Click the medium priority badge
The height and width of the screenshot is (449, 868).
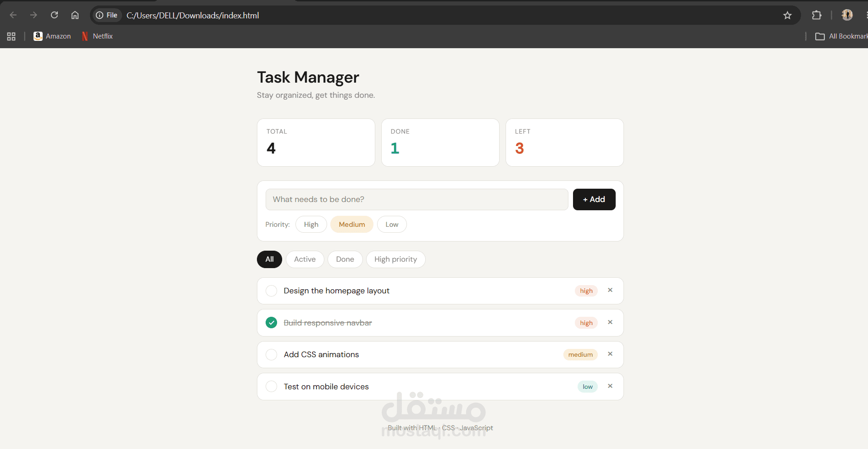point(580,355)
